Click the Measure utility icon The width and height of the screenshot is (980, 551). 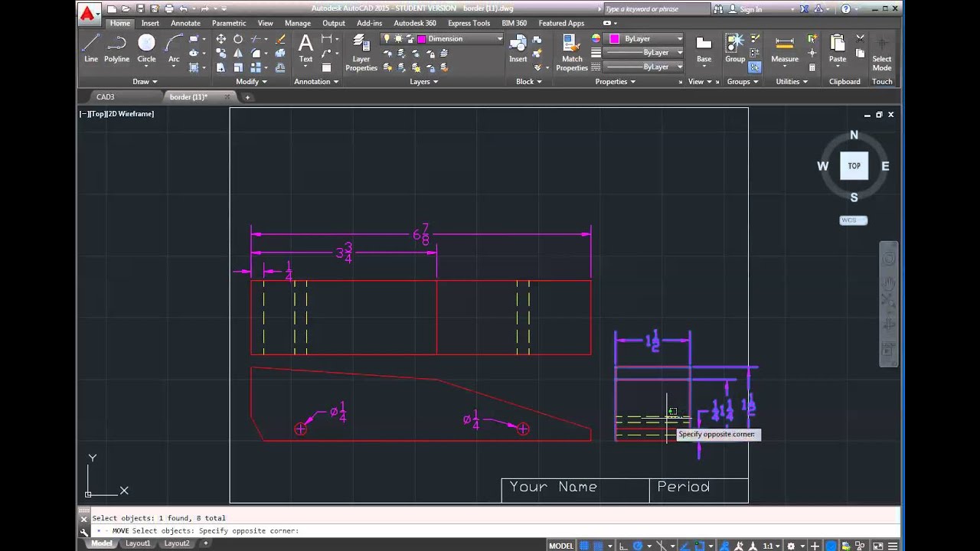coord(785,47)
